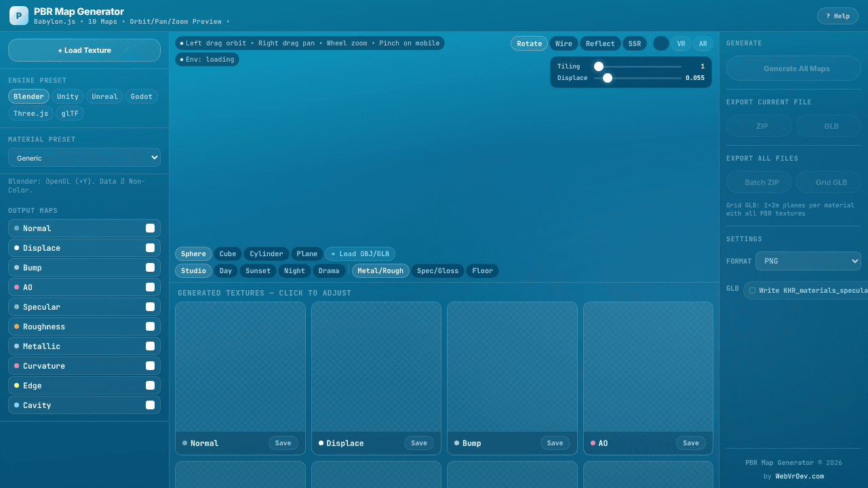Click the Load Texture button
868x488 pixels.
point(84,50)
